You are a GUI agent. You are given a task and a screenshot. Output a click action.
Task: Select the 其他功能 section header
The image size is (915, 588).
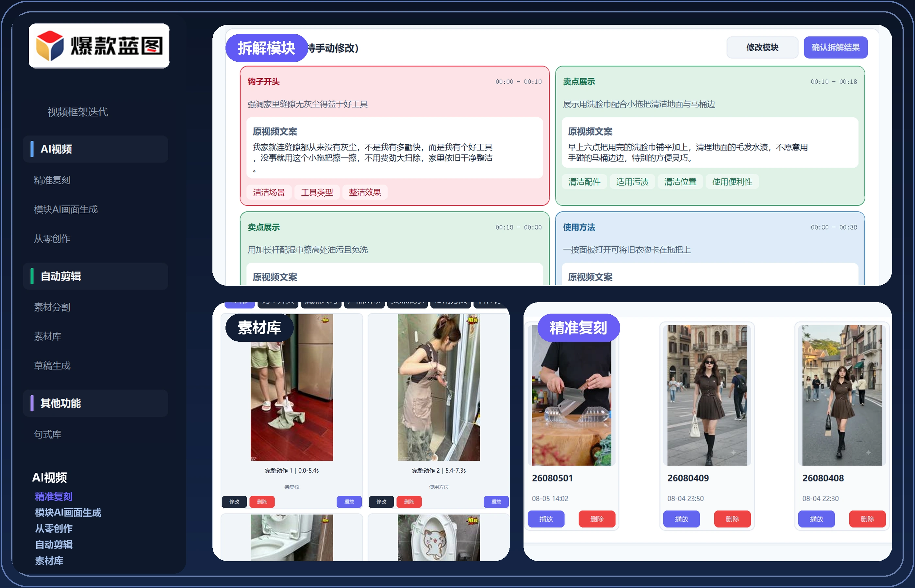[x=95, y=403]
